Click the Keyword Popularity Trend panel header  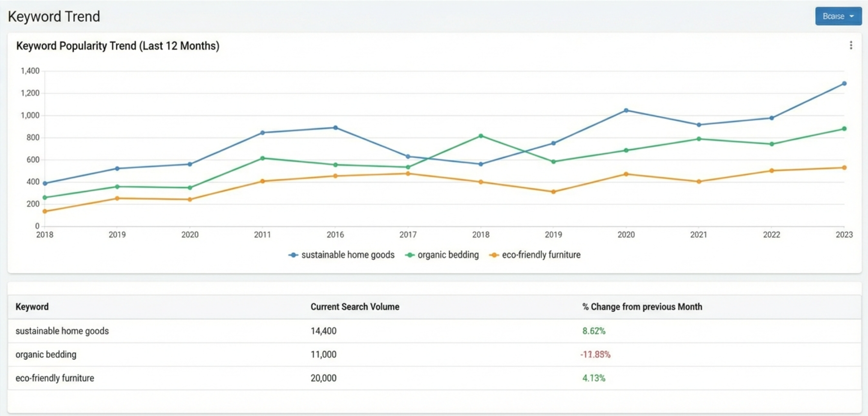click(118, 46)
